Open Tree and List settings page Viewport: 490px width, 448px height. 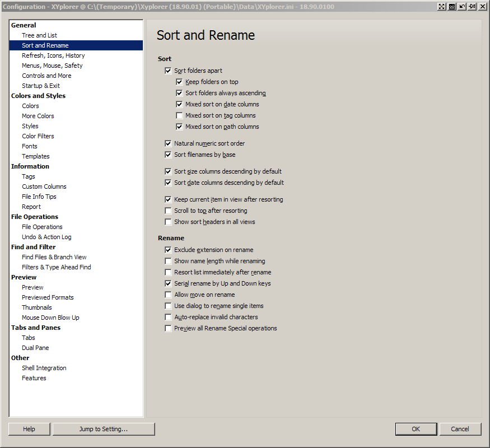tap(39, 35)
